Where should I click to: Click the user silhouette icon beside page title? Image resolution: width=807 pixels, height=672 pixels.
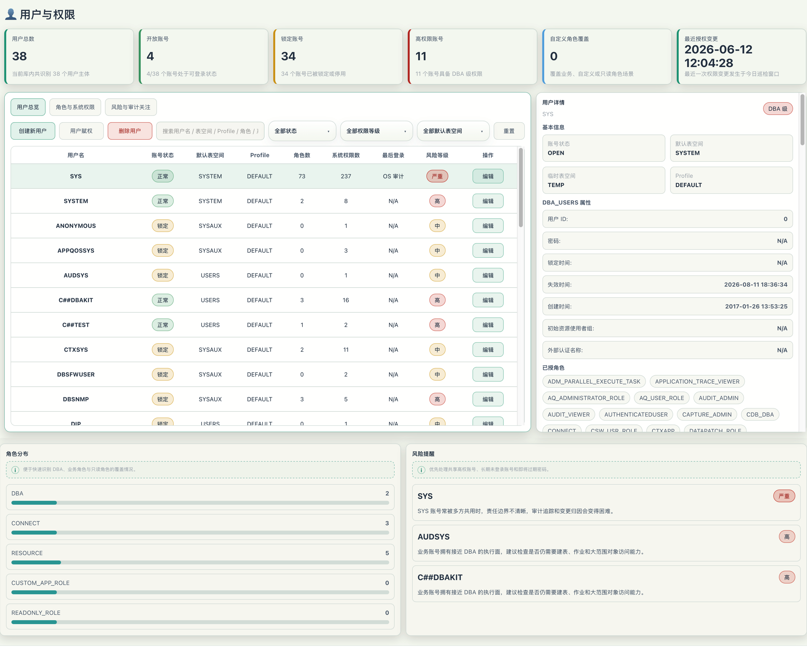(11, 14)
